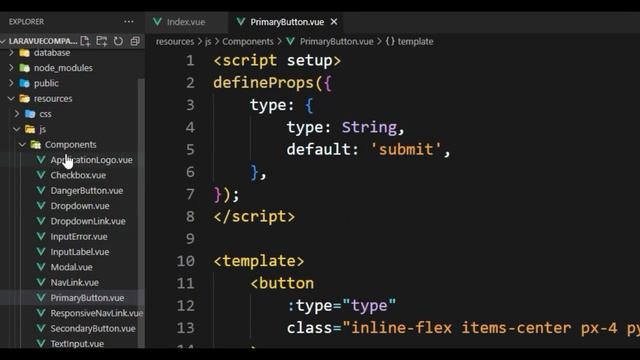Open Modal.vue file
Screen dimensions: 640x360
71,267
